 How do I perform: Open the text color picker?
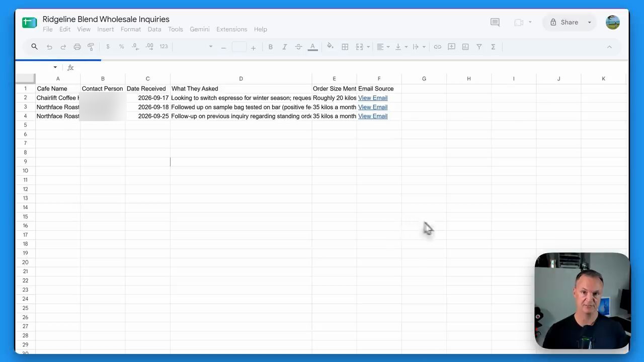click(312, 47)
